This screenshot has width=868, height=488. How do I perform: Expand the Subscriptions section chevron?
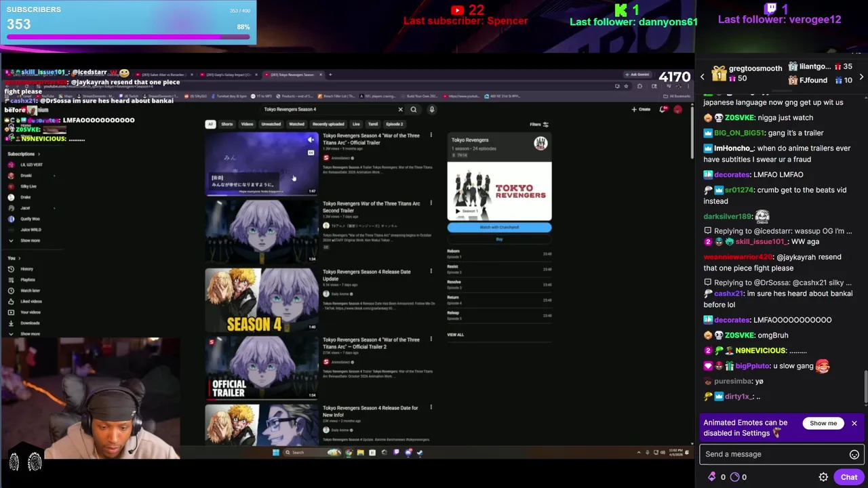pos(39,154)
